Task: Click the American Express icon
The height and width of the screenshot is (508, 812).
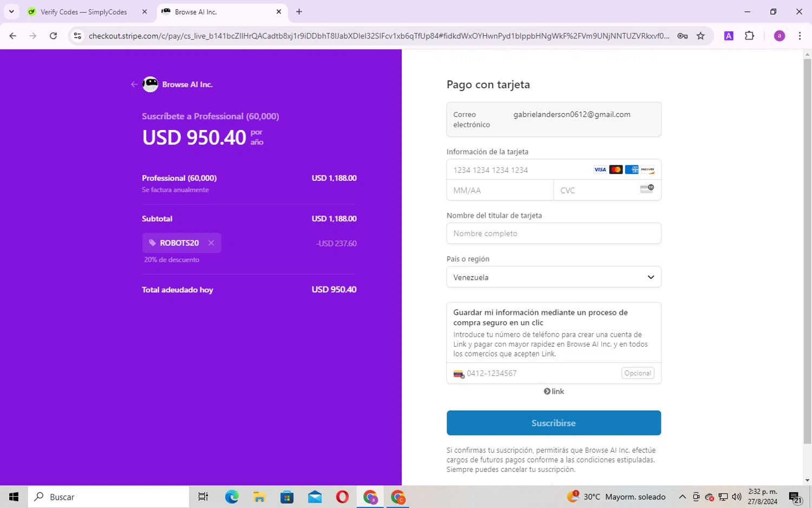Action: coord(632,170)
